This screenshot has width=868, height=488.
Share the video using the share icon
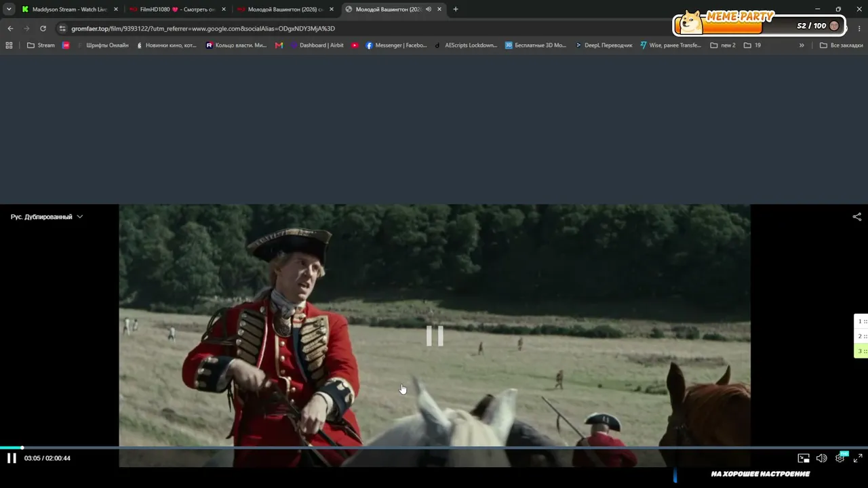(857, 217)
